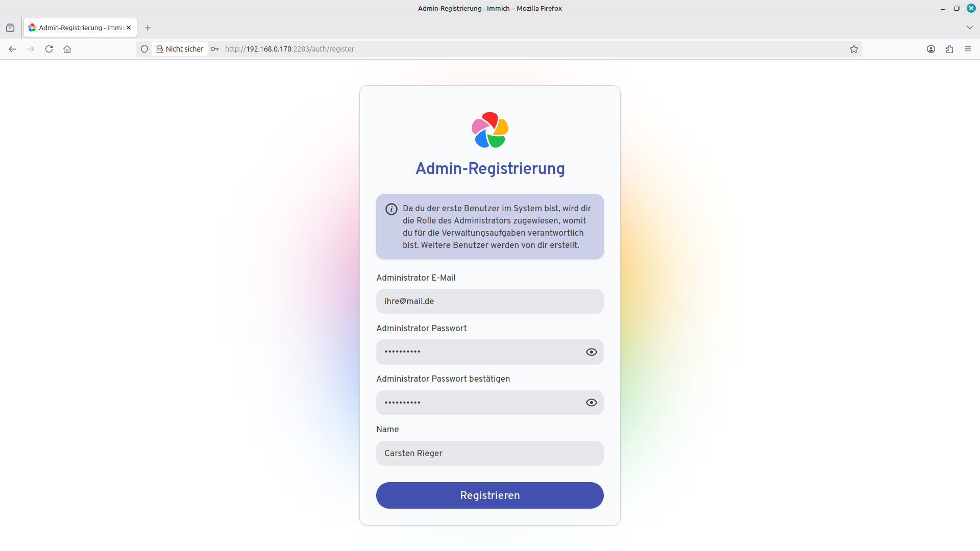Open the extensions puzzle icon
This screenshot has width=980, height=551.
pos(949,49)
